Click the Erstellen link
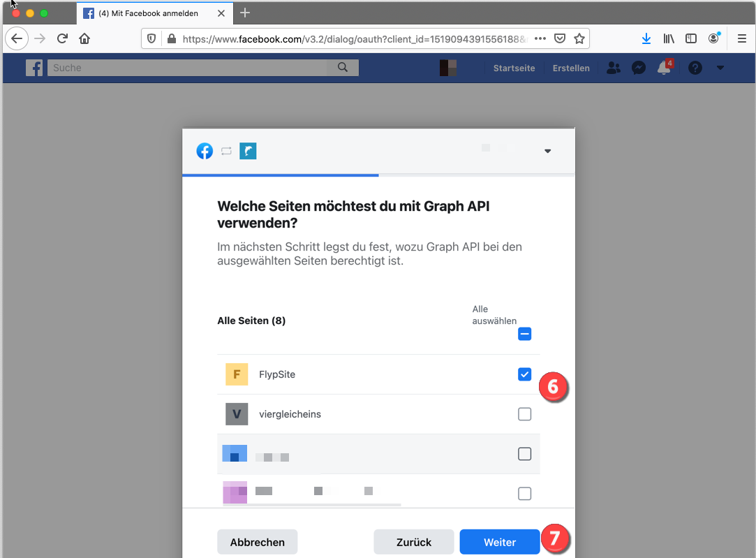 click(571, 68)
